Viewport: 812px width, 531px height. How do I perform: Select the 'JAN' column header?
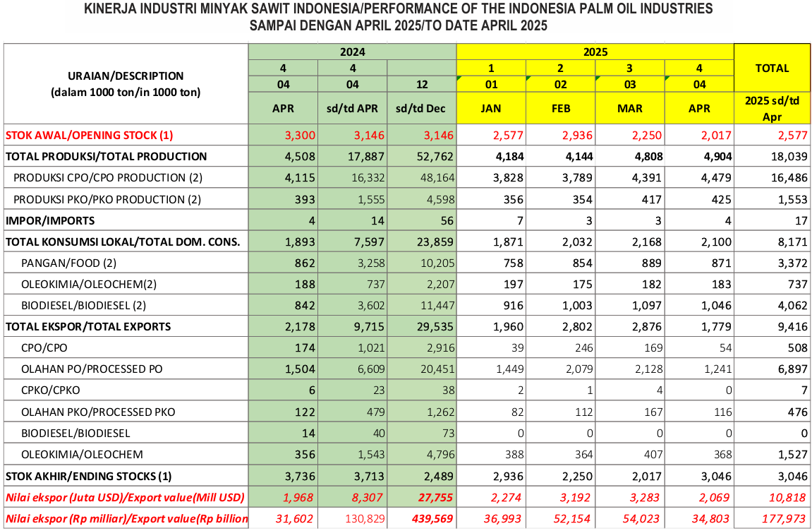(491, 108)
